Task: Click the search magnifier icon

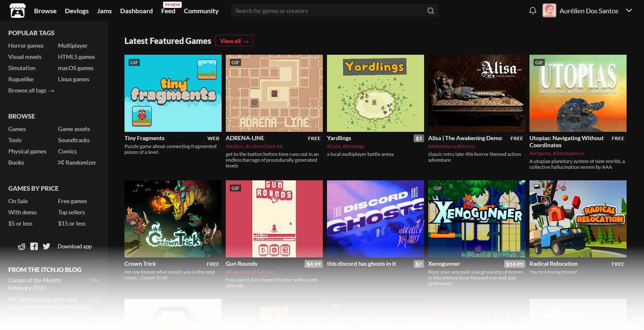Action: tap(431, 11)
